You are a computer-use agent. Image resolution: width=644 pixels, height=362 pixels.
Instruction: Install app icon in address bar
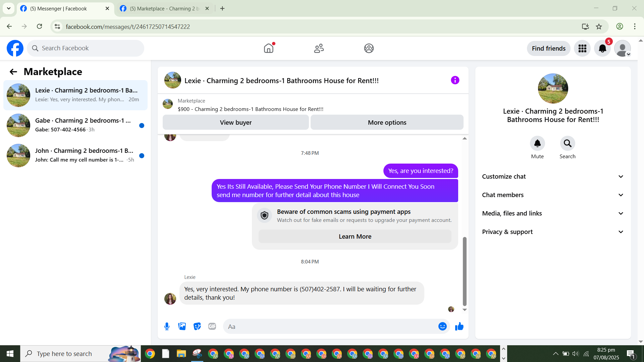[585, 26]
